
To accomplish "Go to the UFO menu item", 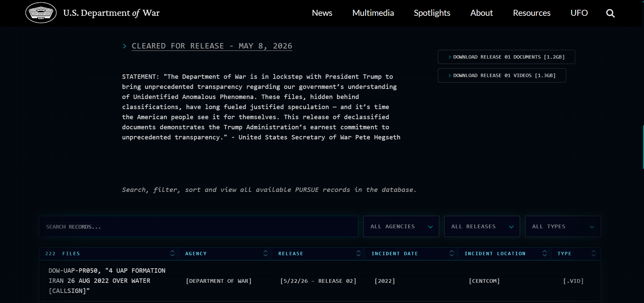I will coord(579,13).
